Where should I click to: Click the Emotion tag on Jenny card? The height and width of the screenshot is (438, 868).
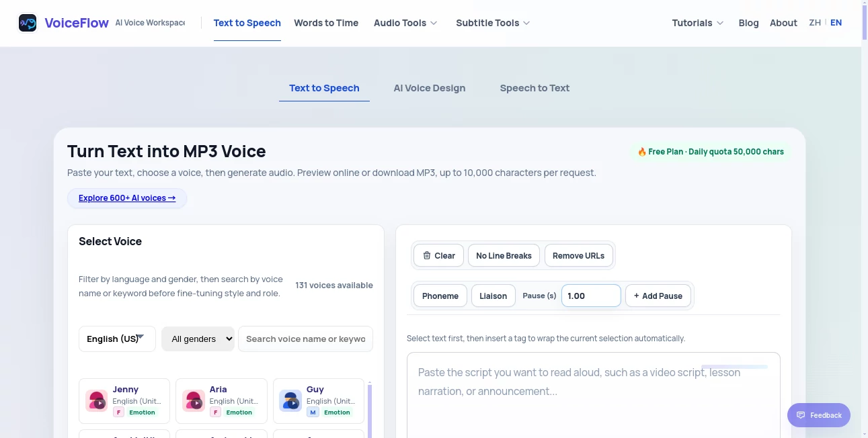[142, 412]
